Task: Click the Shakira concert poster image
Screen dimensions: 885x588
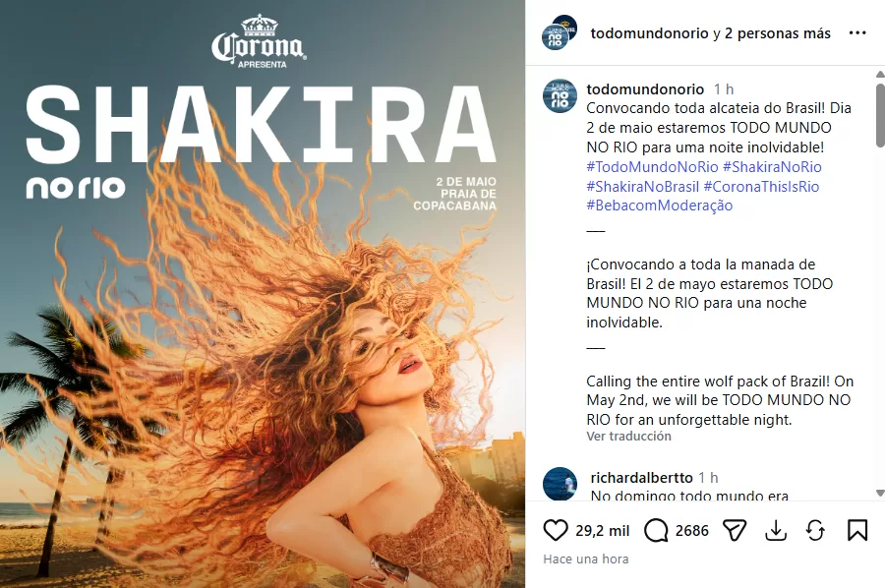Action: [x=263, y=294]
